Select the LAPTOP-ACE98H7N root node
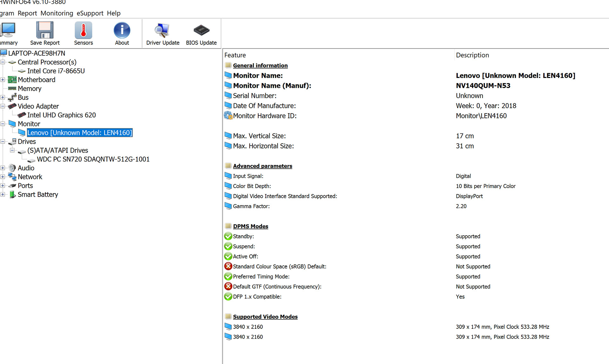This screenshot has width=609, height=364. click(36, 53)
